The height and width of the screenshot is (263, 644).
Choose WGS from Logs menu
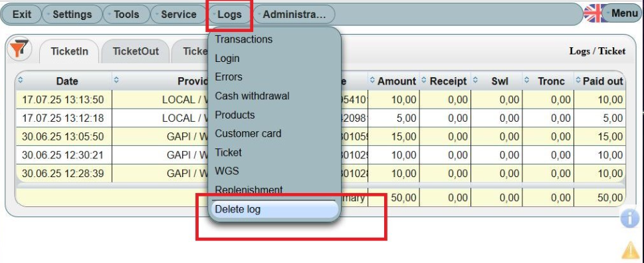tap(227, 171)
